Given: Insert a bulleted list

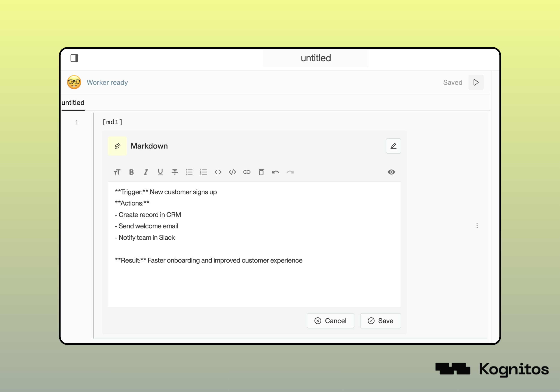Looking at the screenshot, I should click(x=189, y=172).
